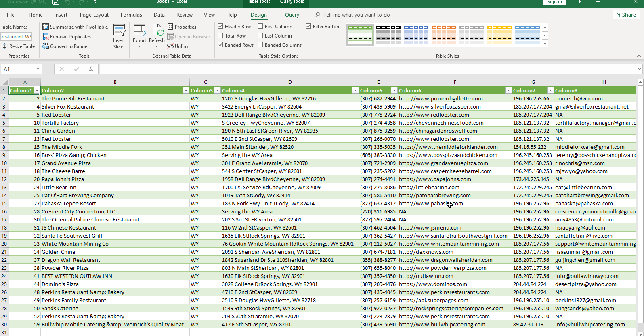The width and height of the screenshot is (644, 336).
Task: Click the Table Name input field
Action: [x=16, y=36]
